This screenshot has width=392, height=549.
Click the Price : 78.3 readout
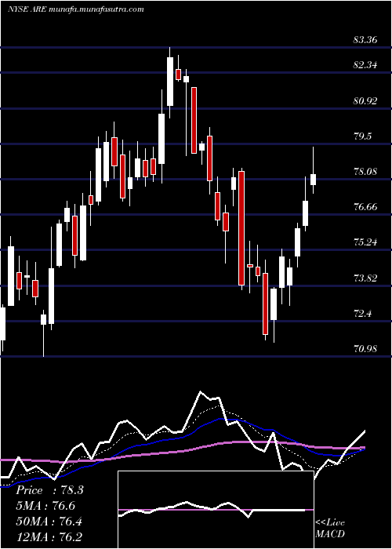point(49,490)
